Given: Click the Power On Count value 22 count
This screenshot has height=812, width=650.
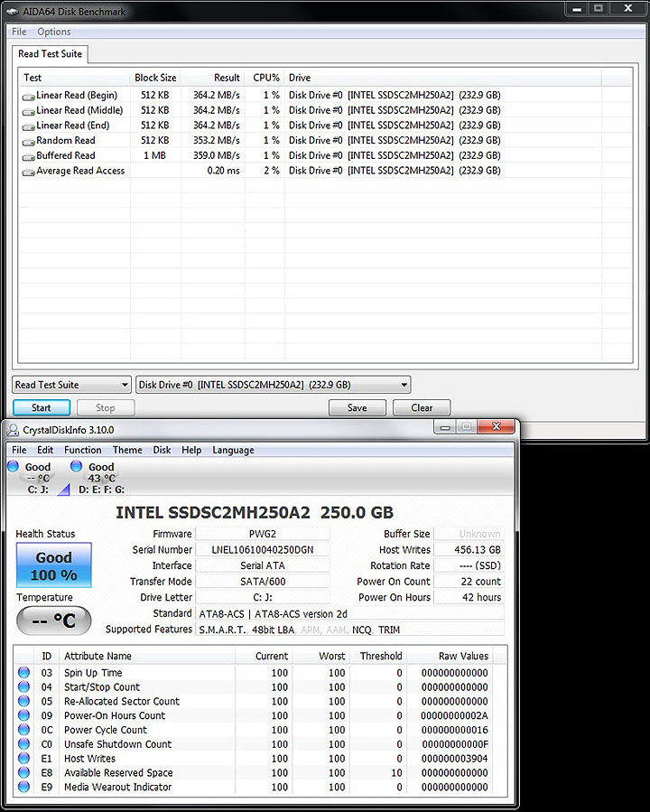Looking at the screenshot, I should pyautogui.click(x=469, y=582).
